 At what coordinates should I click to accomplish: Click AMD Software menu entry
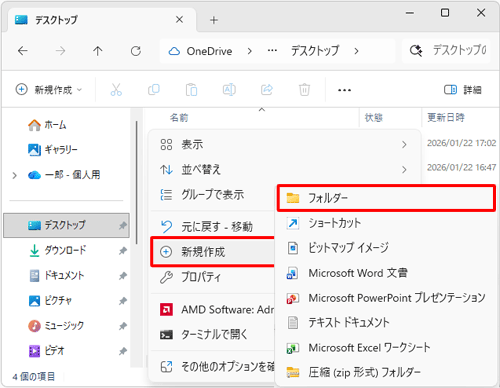click(213, 310)
